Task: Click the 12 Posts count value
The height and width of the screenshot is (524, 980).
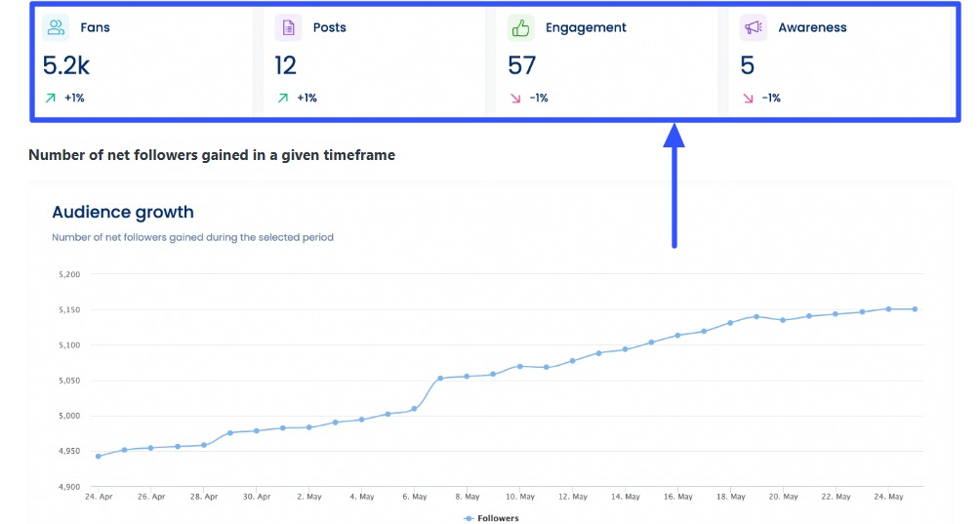Action: (285, 65)
